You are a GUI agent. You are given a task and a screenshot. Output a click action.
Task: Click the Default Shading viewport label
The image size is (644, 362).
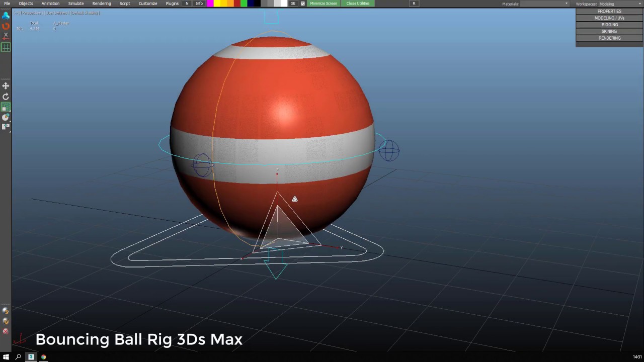[x=85, y=13]
